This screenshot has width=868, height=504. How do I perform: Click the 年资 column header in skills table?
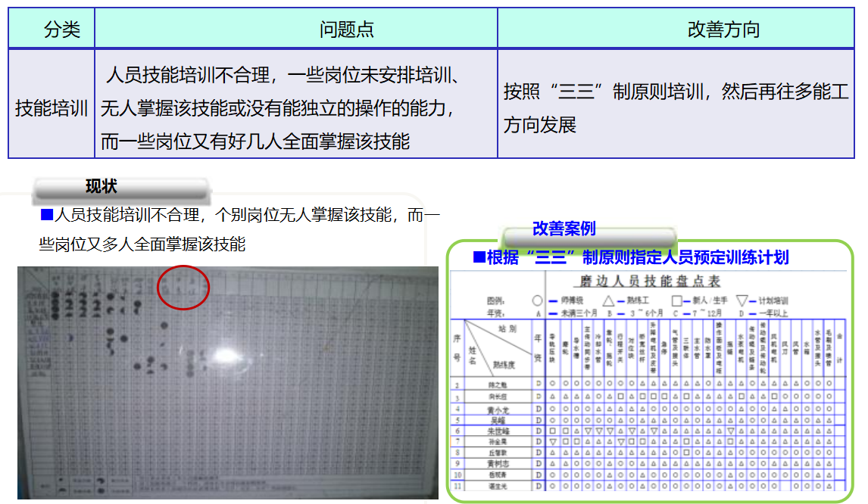(537, 349)
